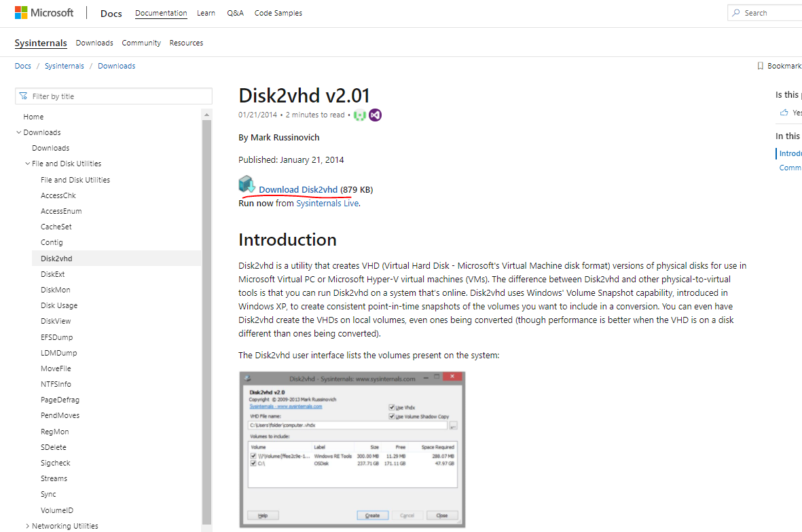Image resolution: width=802 pixels, height=532 pixels.
Task: Click the sidebar scrollbar up arrow
Action: [x=206, y=115]
